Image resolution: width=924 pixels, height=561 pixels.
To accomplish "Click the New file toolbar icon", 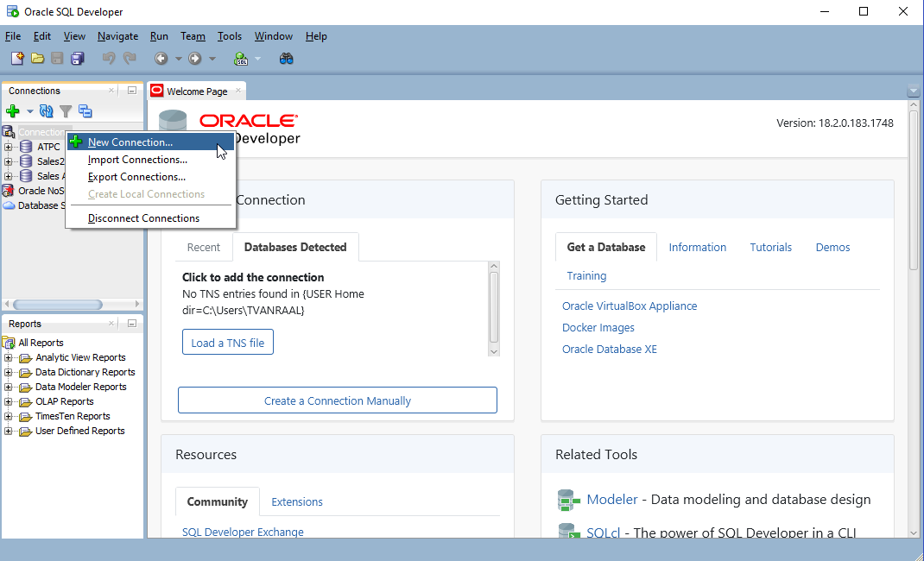I will [17, 59].
